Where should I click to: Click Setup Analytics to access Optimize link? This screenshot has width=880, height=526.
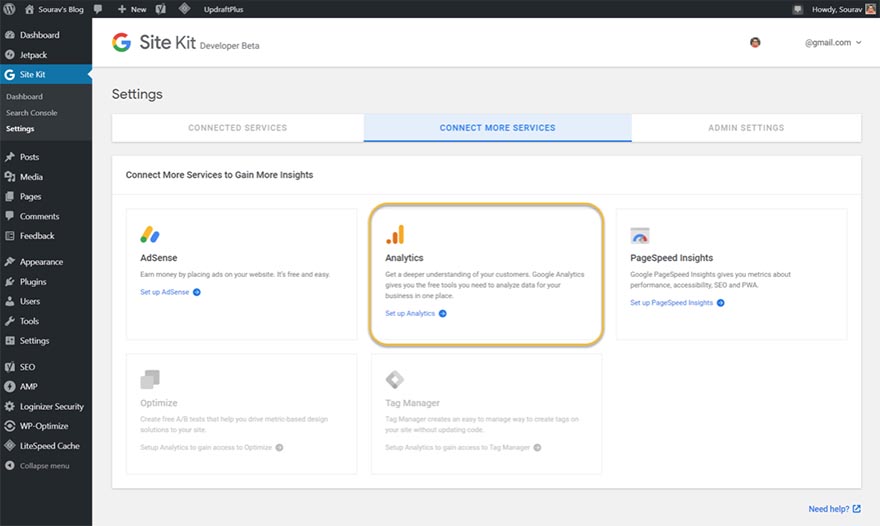point(212,447)
